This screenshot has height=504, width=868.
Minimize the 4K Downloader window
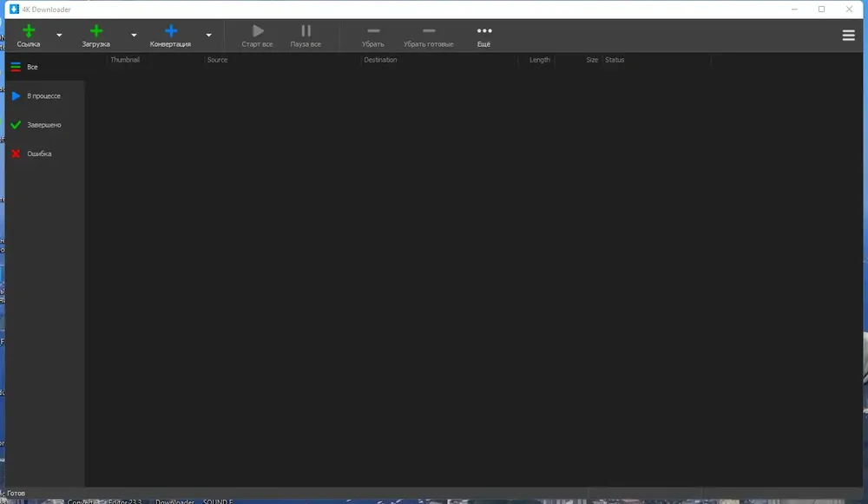point(794,10)
